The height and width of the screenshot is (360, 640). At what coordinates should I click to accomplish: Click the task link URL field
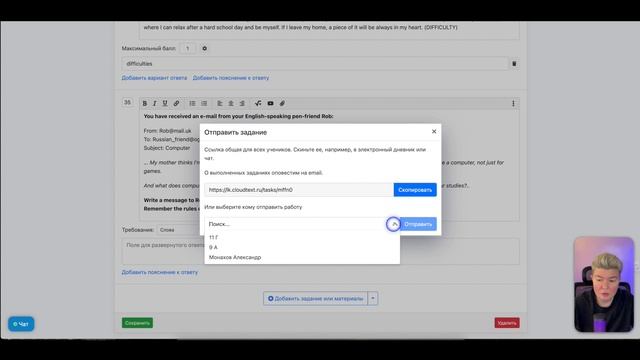point(299,190)
